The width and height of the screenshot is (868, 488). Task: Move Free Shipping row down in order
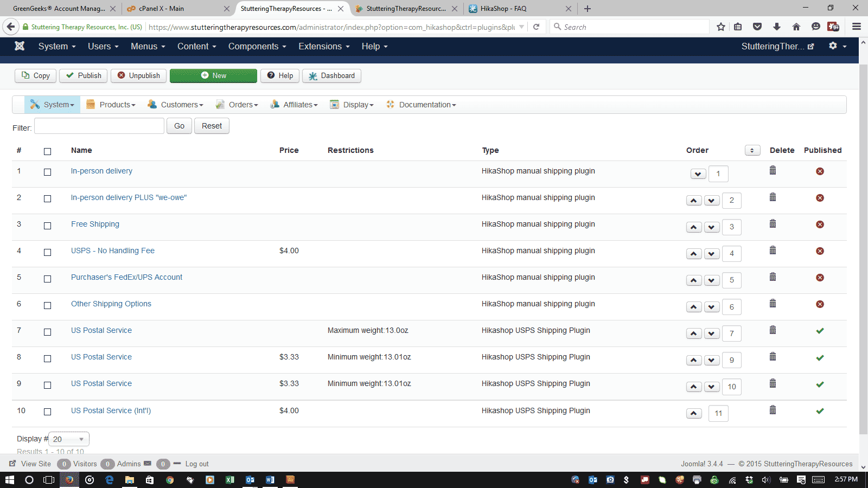pos(712,227)
